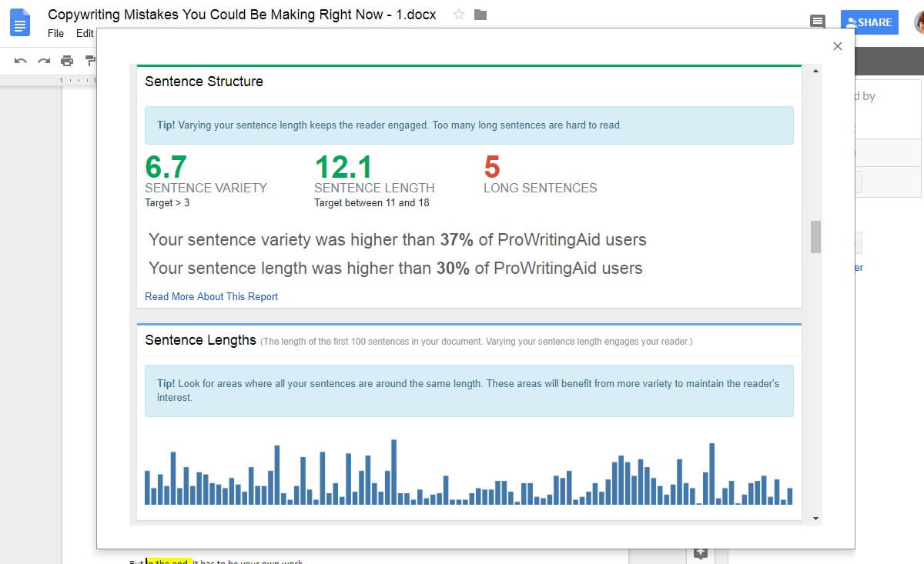Open Read More About This Report link
The image size is (924, 564).
[211, 296]
